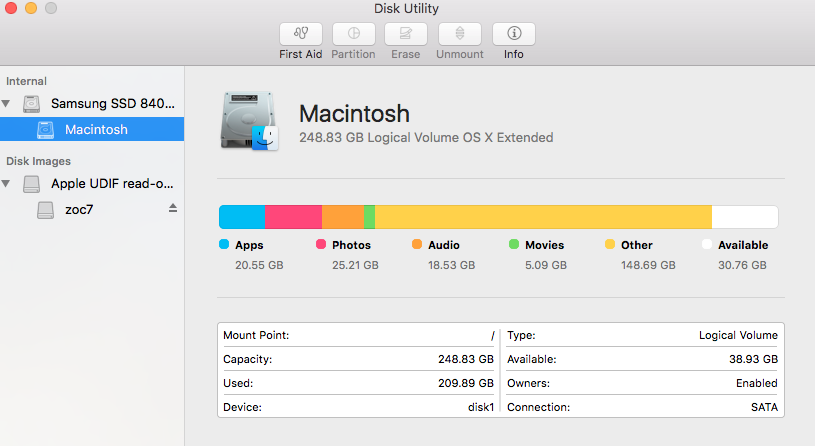Click the orange Audio legend dot
This screenshot has width=815, height=446.
pos(417,244)
